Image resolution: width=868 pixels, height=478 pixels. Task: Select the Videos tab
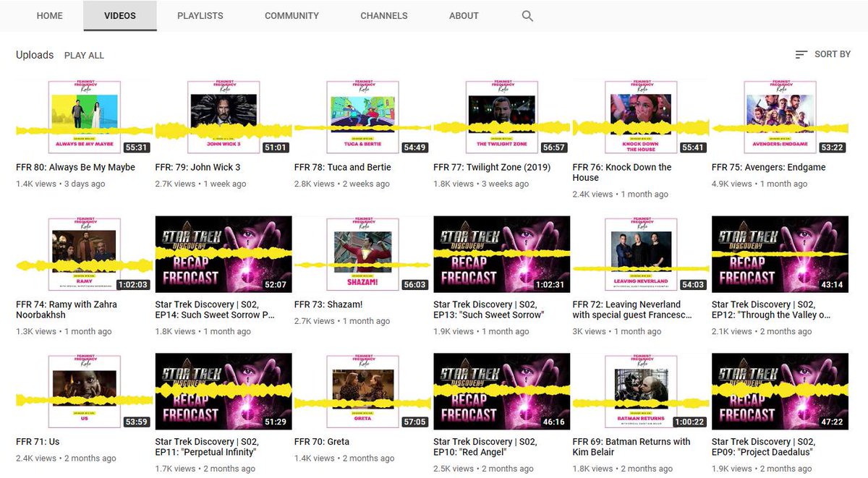(120, 15)
